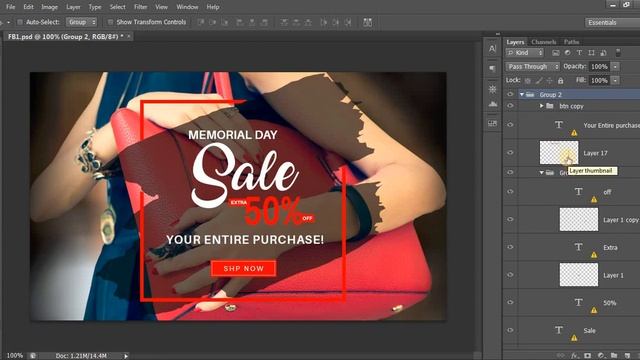
Task: Open the Essentials workspace dropdown
Action: [x=612, y=22]
